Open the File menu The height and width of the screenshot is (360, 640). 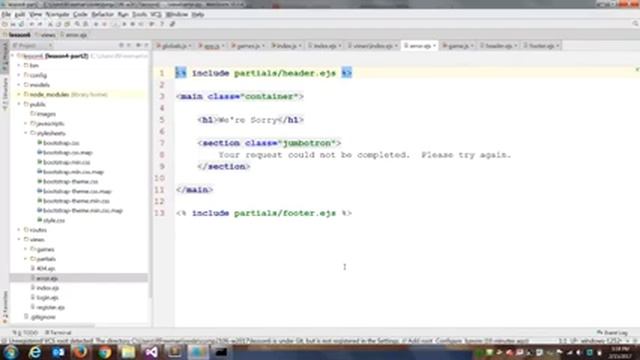[6, 14]
